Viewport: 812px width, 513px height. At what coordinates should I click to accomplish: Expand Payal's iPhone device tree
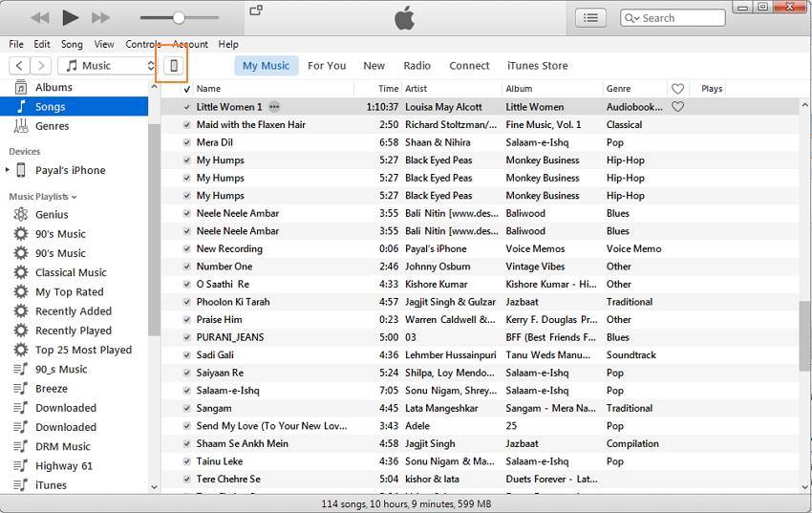8,170
